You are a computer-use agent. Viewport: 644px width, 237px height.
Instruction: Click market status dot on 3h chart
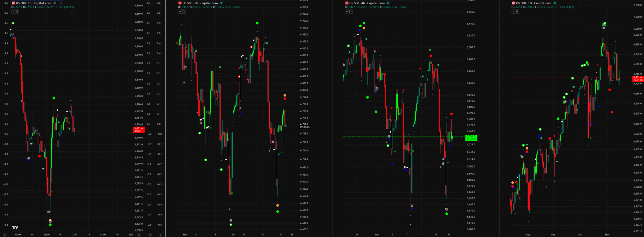tap(221, 3)
